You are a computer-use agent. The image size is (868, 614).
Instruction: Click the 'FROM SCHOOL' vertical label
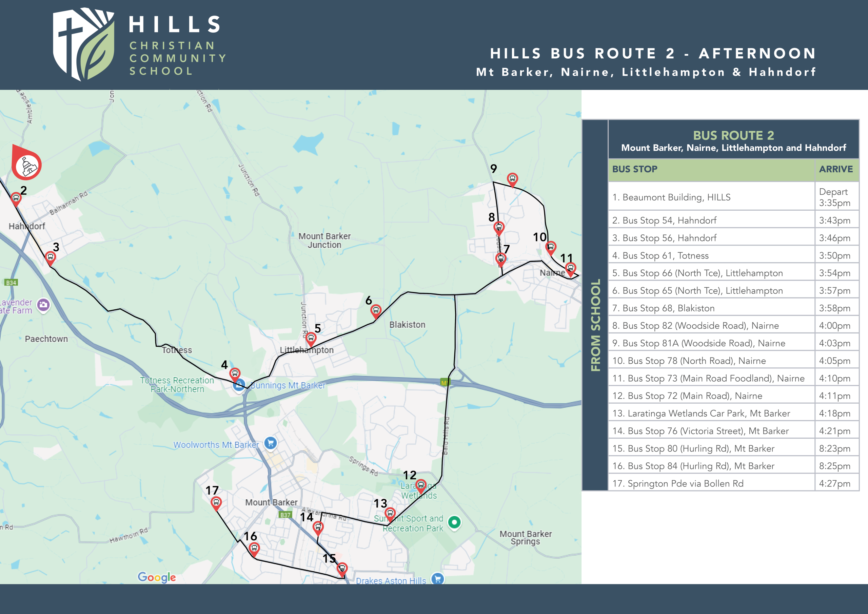coord(595,325)
